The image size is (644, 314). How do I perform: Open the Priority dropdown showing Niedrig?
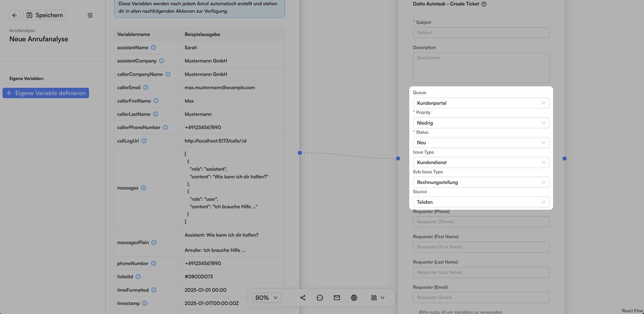[x=481, y=123]
